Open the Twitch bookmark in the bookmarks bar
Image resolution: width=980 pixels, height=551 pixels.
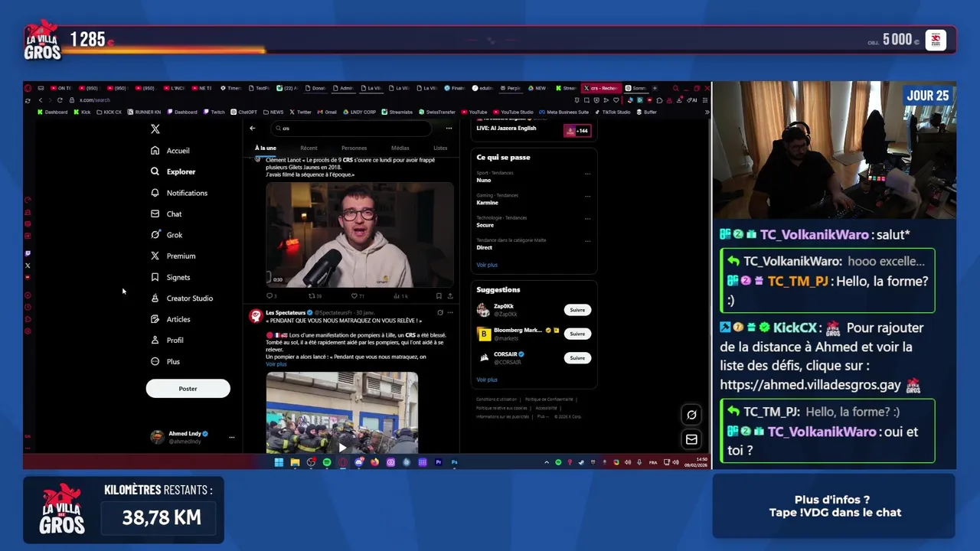click(214, 112)
